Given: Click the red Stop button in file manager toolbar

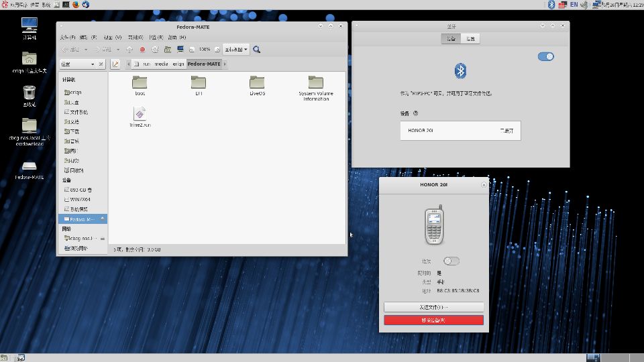Looking at the screenshot, I should point(142,49).
